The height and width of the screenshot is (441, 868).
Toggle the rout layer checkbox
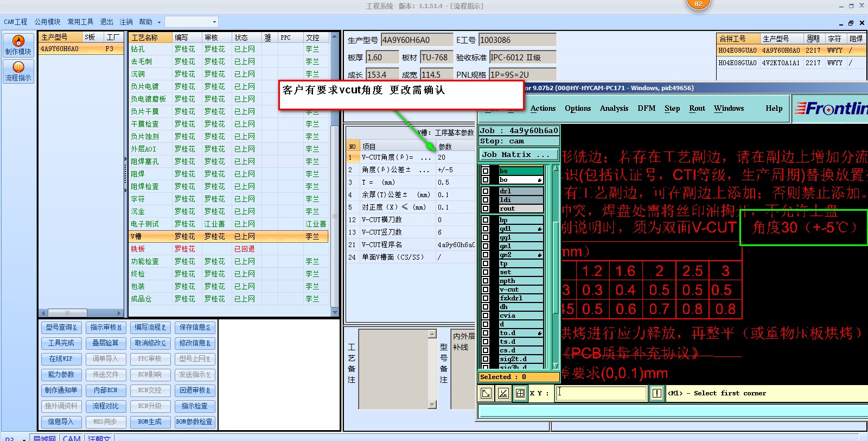click(486, 209)
